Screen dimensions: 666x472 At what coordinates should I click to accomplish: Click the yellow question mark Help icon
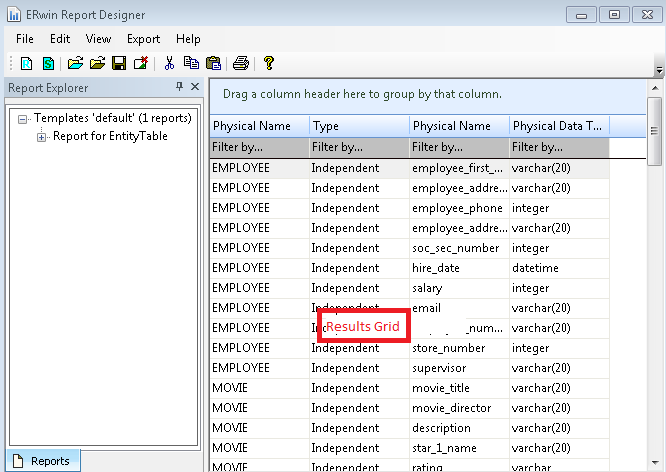[x=269, y=63]
